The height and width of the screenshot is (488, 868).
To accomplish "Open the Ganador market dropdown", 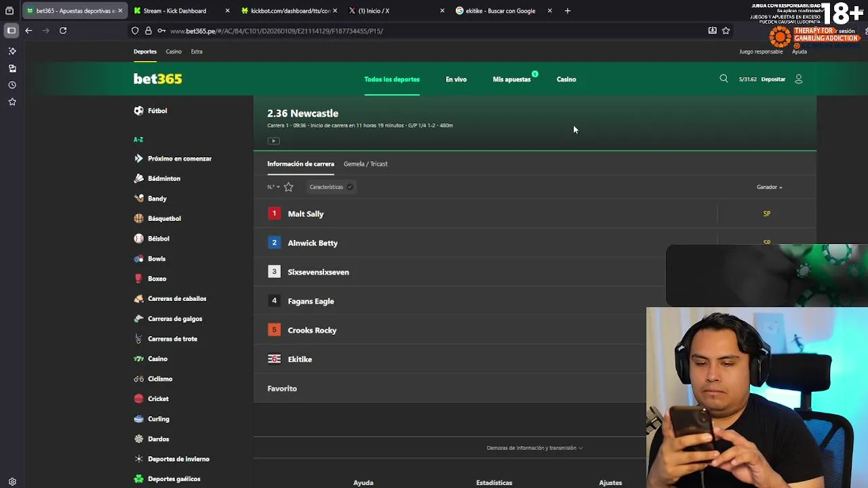I will (770, 187).
